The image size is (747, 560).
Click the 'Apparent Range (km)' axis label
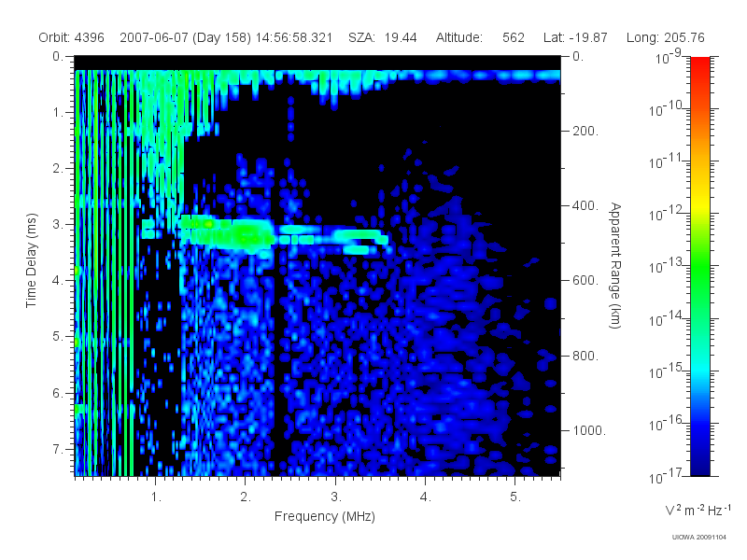(x=615, y=266)
